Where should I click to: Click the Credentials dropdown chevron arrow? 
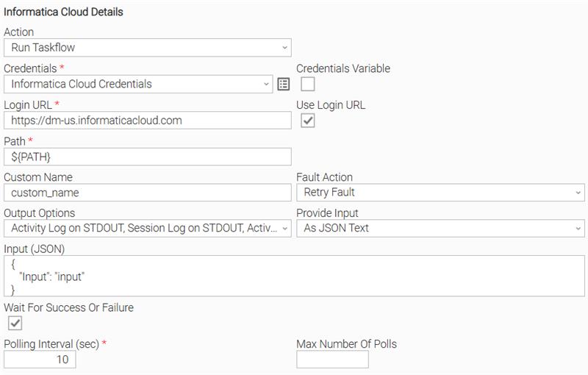pyautogui.click(x=266, y=84)
